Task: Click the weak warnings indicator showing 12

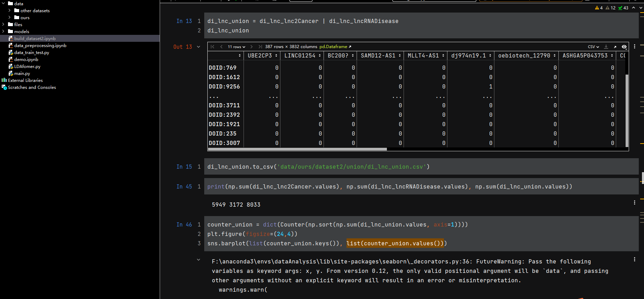Action: 611,8
